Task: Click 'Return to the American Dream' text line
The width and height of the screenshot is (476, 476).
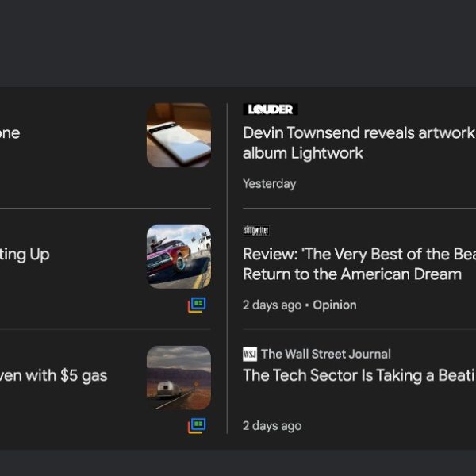Action: point(352,274)
